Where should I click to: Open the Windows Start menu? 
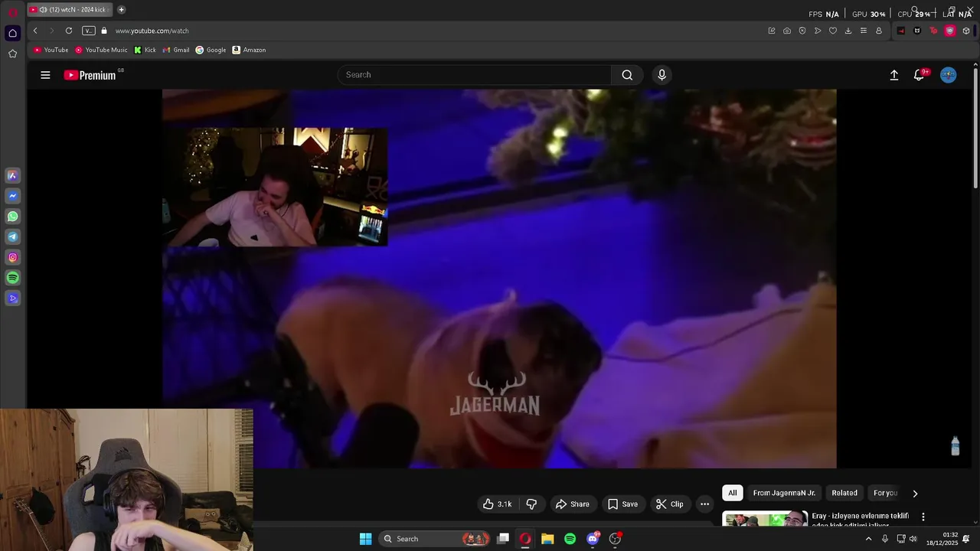pos(366,539)
